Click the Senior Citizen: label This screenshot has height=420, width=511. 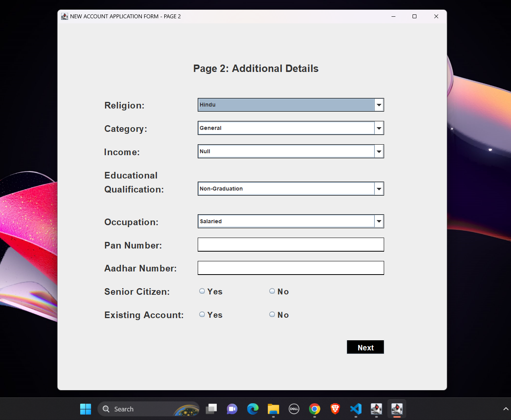137,292
